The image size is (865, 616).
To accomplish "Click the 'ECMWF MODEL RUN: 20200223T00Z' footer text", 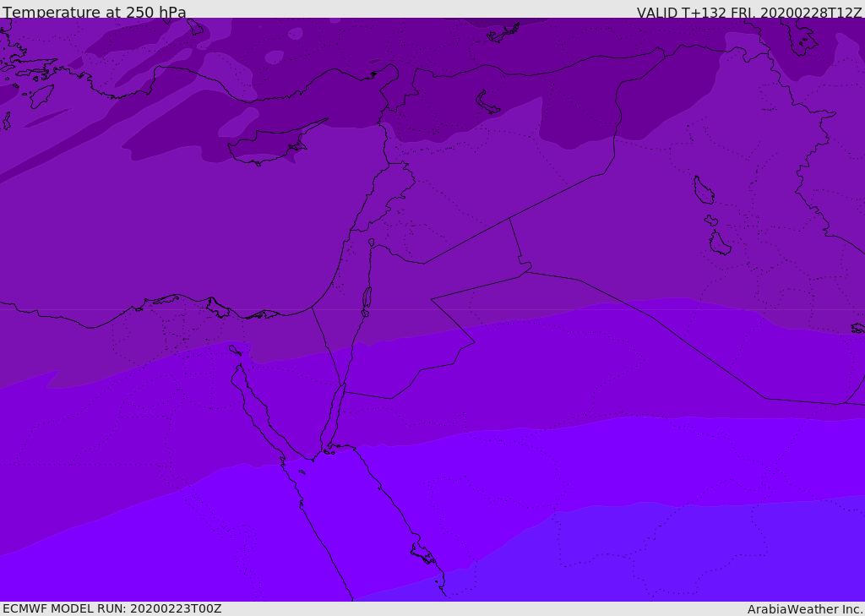I will 112,608.
